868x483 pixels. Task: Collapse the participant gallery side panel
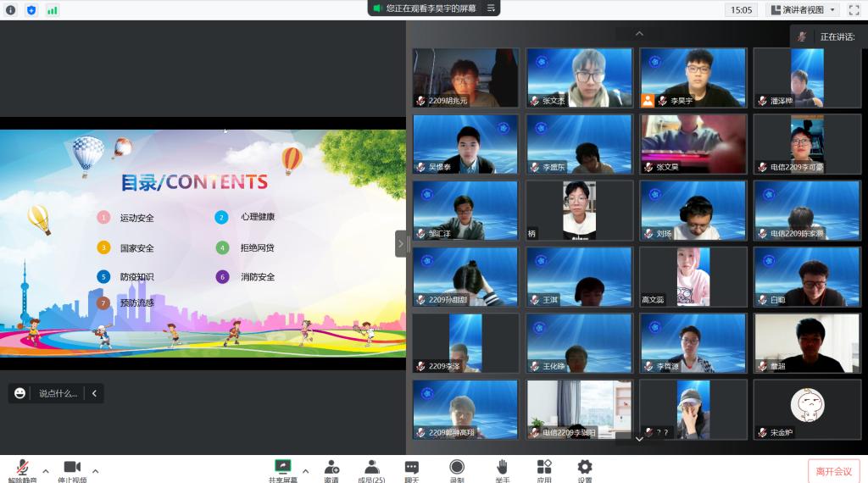401,244
